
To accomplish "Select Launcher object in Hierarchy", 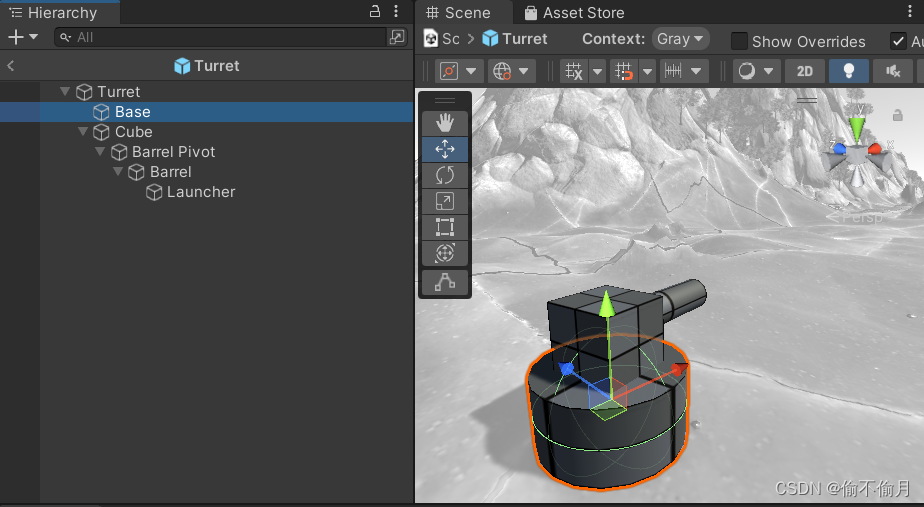I will tap(200, 192).
